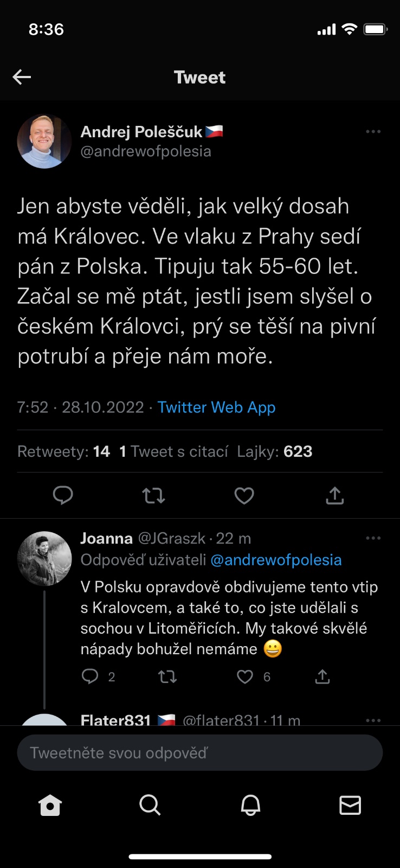The width and height of the screenshot is (400, 868).
Task: Retweet Andrej Poleščuk's tweet
Action: coord(153,495)
